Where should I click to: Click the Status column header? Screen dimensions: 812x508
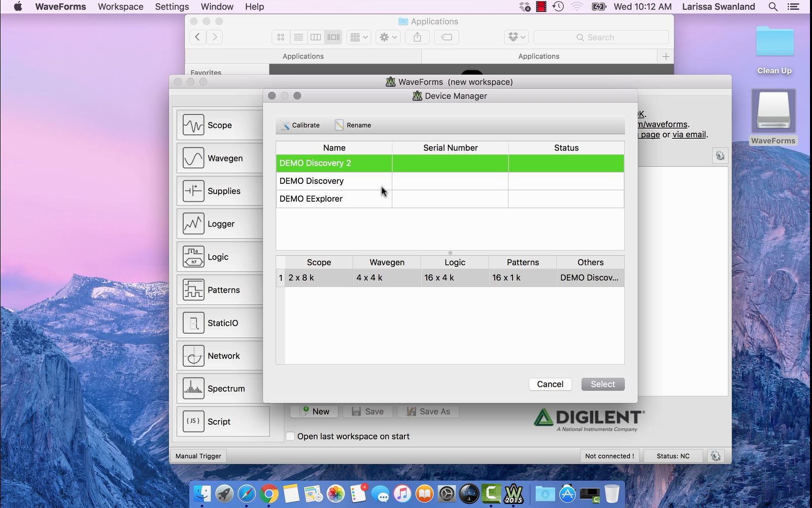(566, 148)
